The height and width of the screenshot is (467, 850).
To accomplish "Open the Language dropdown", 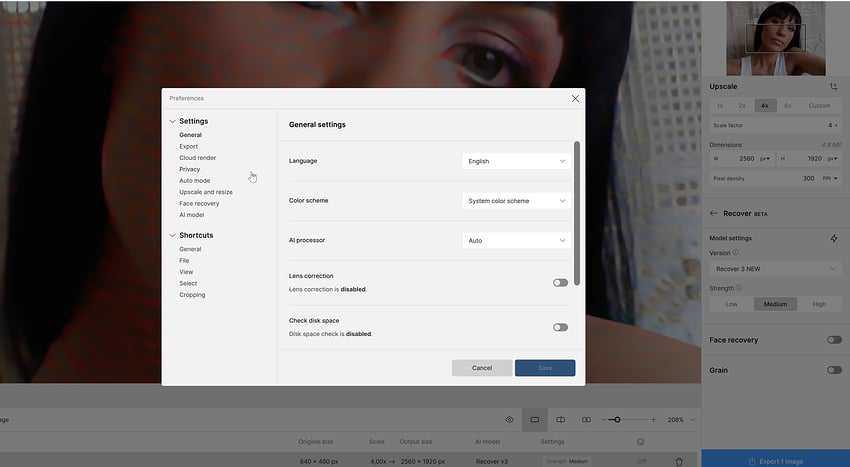I will point(516,161).
